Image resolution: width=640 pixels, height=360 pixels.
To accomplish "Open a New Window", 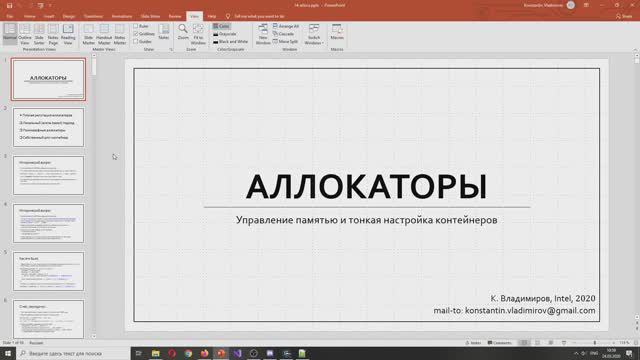I will 263,34.
